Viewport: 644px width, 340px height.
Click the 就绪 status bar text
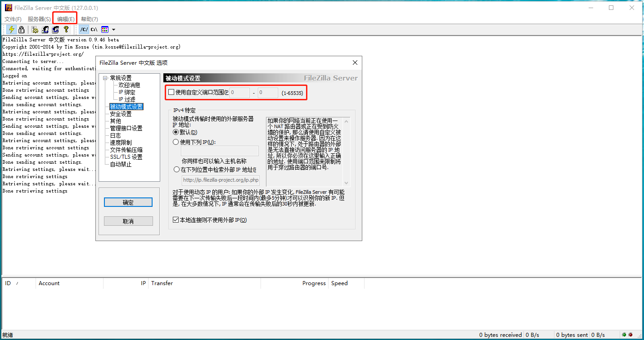point(8,335)
